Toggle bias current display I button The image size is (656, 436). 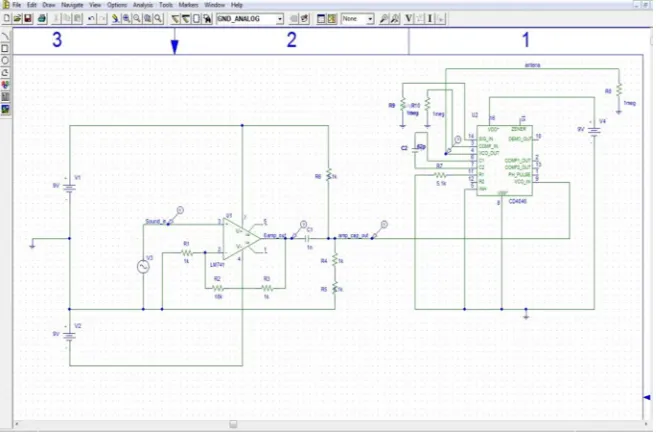(x=430, y=19)
